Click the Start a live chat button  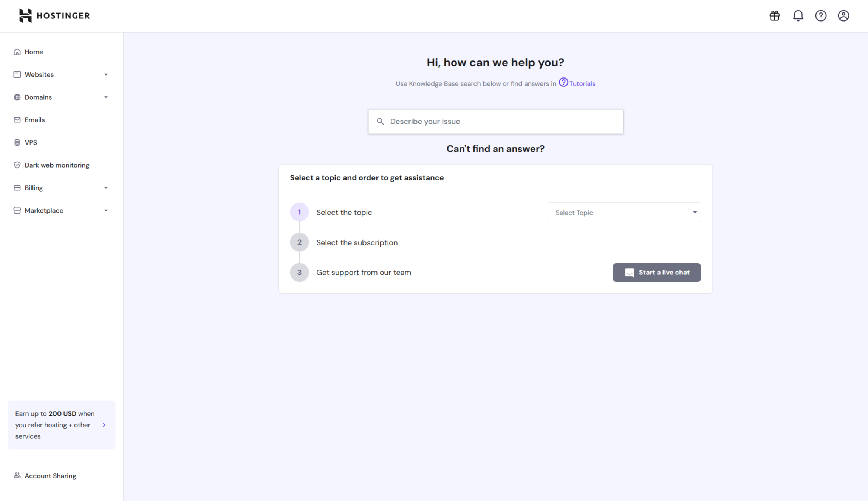click(656, 273)
